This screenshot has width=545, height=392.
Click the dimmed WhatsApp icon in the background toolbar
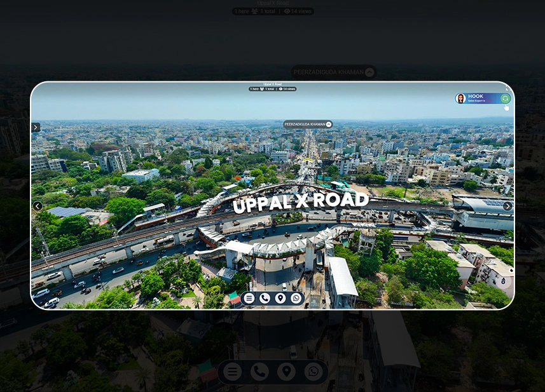[x=313, y=372]
